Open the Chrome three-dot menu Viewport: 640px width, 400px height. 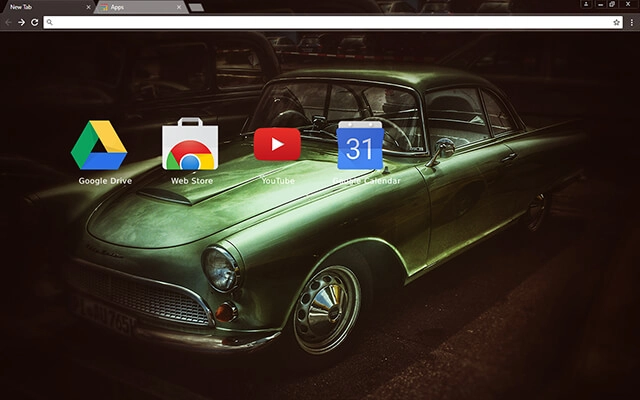pos(631,22)
